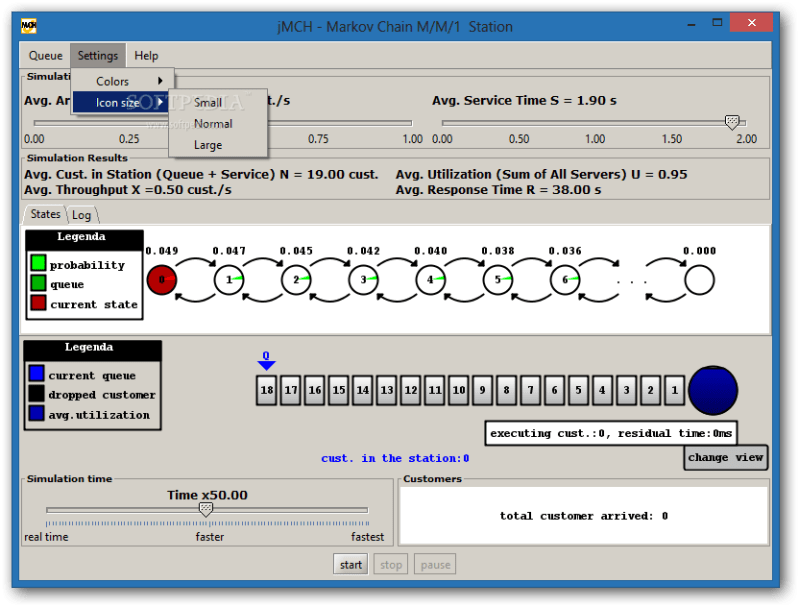Click Markov state node 5
Screen dimensions: 799x607
tap(498, 280)
